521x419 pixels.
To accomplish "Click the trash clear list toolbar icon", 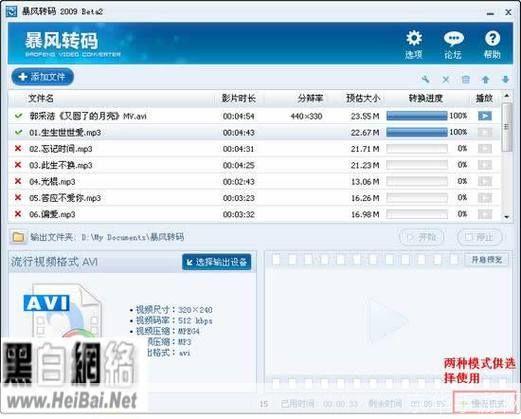I will (466, 79).
